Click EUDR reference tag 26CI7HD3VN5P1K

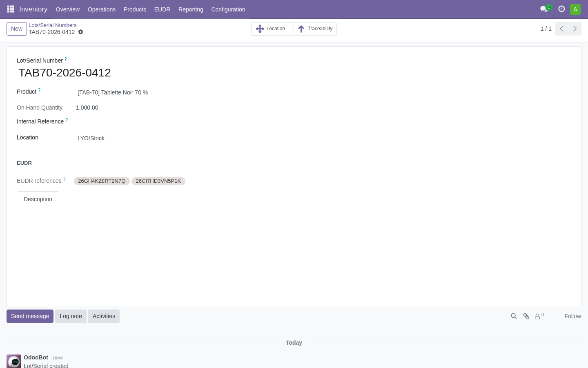pos(158,181)
